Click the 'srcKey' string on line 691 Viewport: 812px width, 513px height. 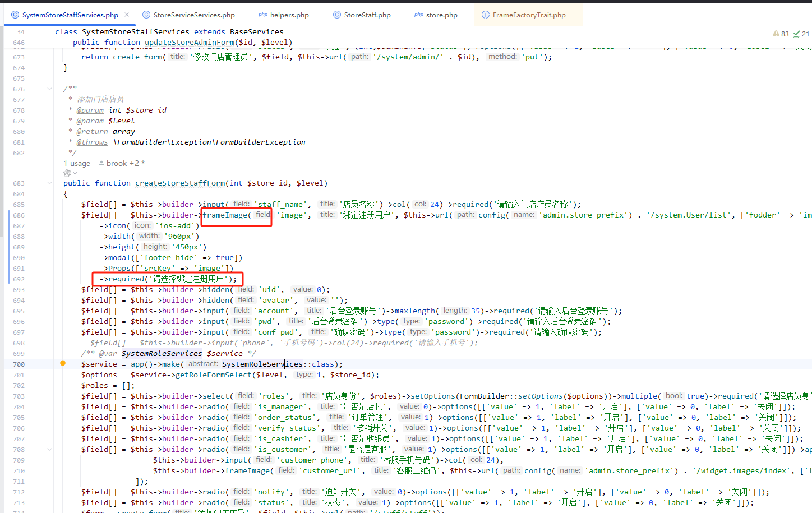[158, 269]
